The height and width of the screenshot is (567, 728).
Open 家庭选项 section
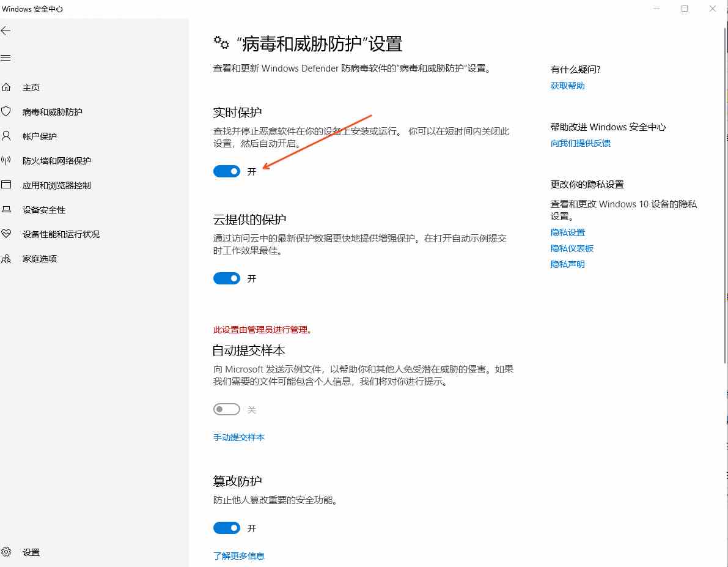(x=40, y=259)
